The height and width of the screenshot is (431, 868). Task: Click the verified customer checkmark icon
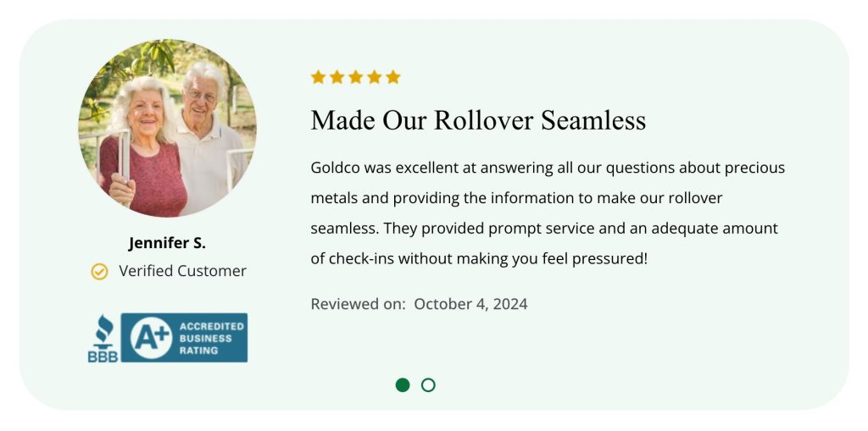[100, 271]
